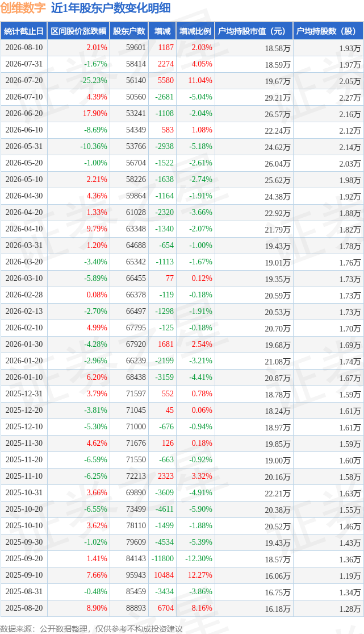The width and height of the screenshot is (364, 634).
Task: Click the 数据来源 disclaimer footer text
Action: click(91, 629)
